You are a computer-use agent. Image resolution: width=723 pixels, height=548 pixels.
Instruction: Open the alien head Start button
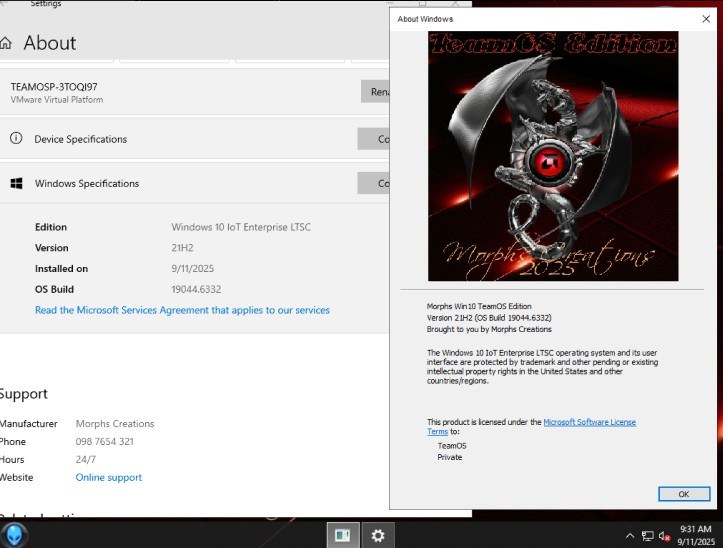[x=14, y=536]
